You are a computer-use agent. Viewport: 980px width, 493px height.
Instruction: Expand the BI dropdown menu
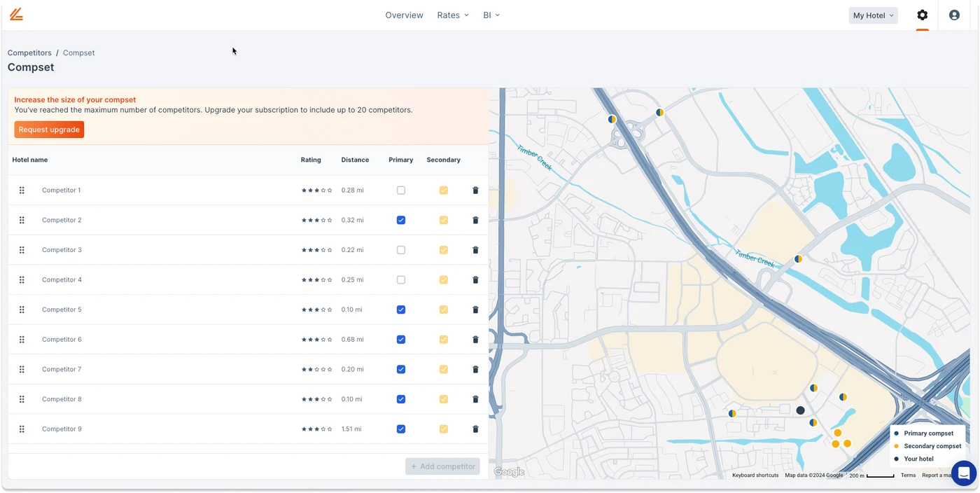pos(491,15)
